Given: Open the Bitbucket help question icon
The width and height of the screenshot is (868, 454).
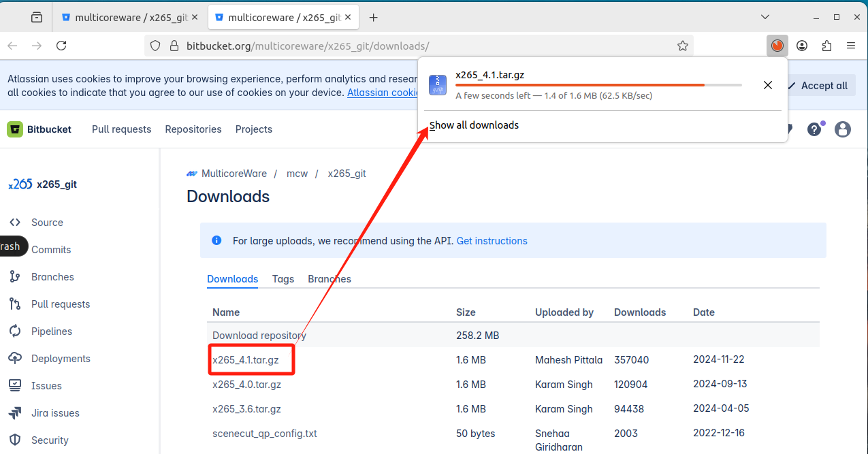Looking at the screenshot, I should 814,129.
